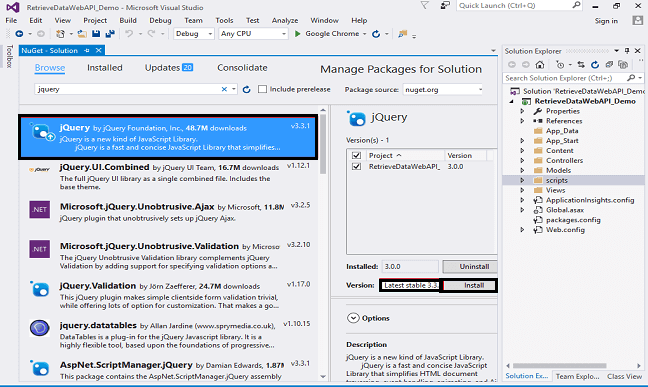Click the Navigate Backward arrow icon
The image size is (648, 387).
pos(19,34)
